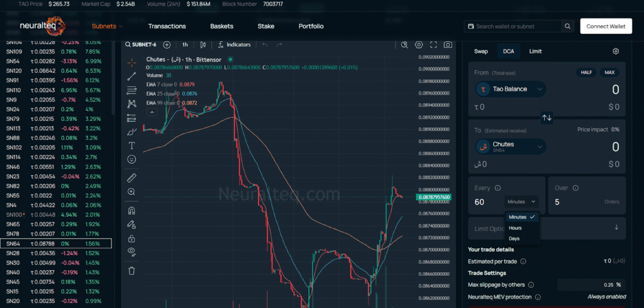The image size is (644, 308).
Task: Click the current price label on axis
Action: [435, 197]
